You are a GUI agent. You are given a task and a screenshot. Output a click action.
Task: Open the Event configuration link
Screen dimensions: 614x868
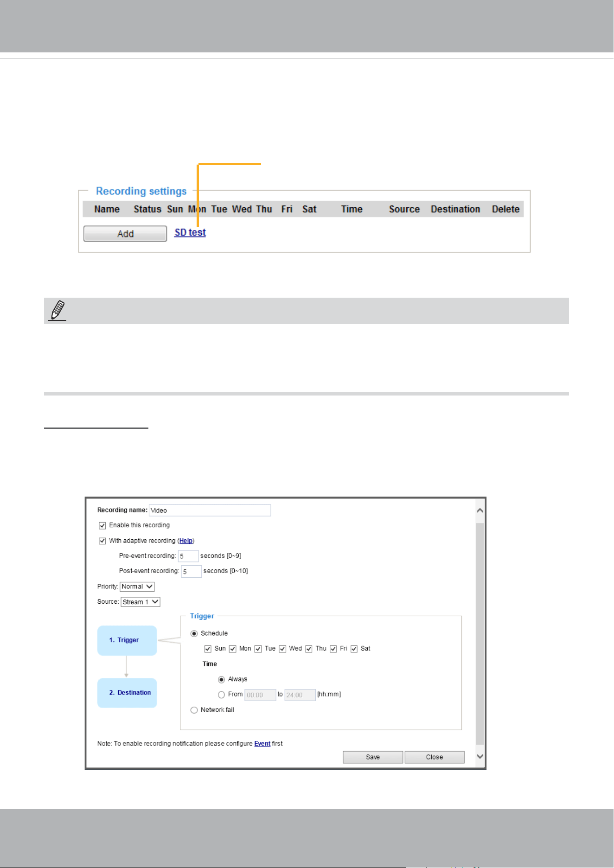(x=262, y=744)
